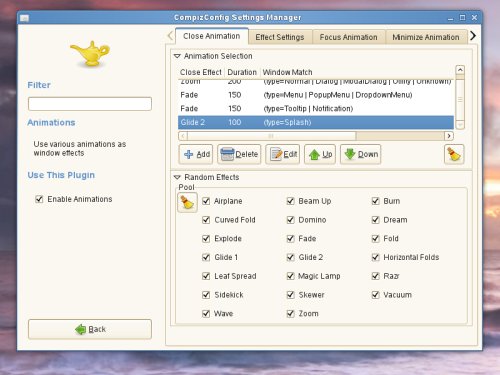Uncheck Airplane in the effects pool

206,201
